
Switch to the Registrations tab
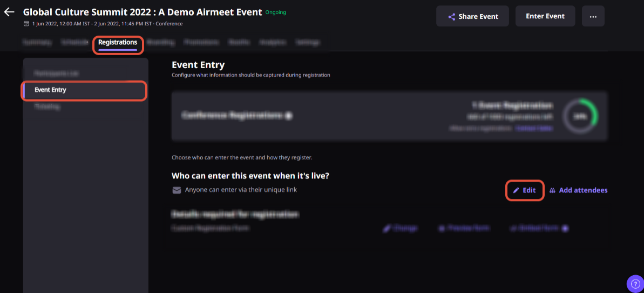click(118, 42)
